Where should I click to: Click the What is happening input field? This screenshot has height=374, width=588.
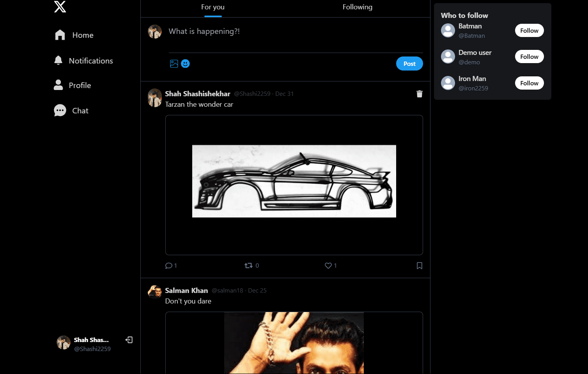[296, 32]
